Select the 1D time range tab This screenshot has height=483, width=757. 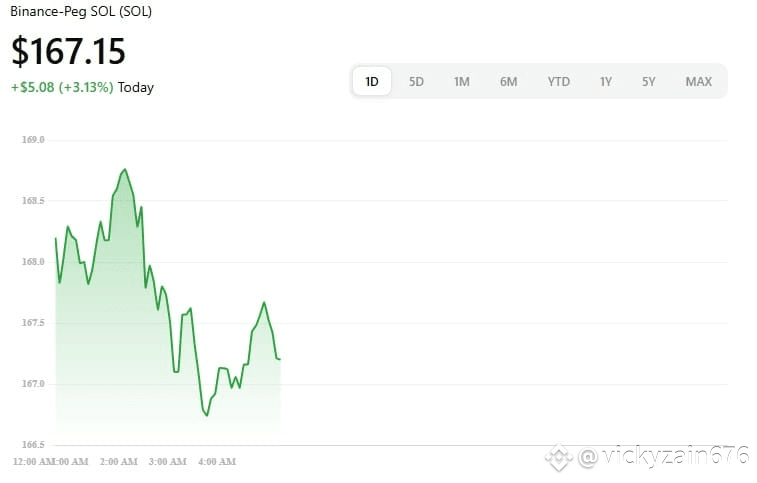(372, 82)
